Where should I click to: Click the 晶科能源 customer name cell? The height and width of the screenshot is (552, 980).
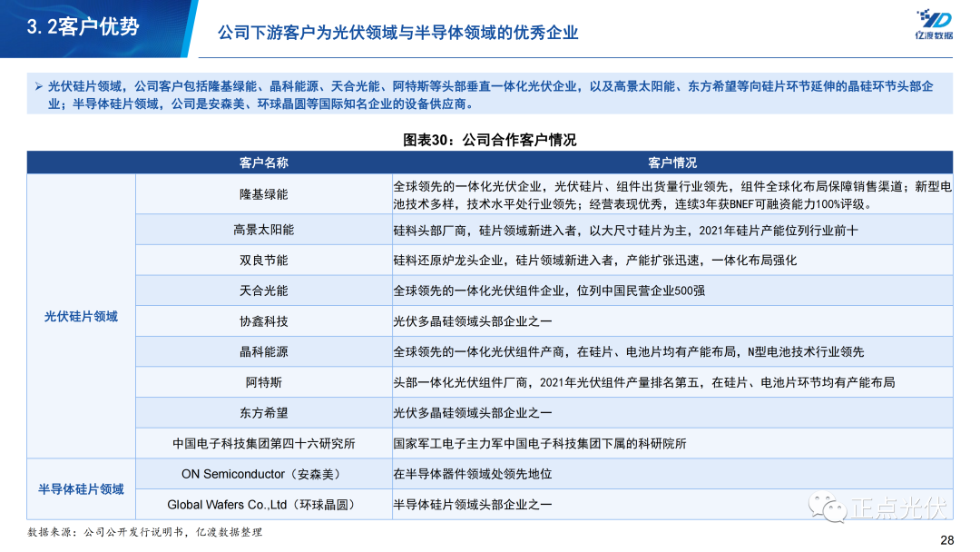264,351
